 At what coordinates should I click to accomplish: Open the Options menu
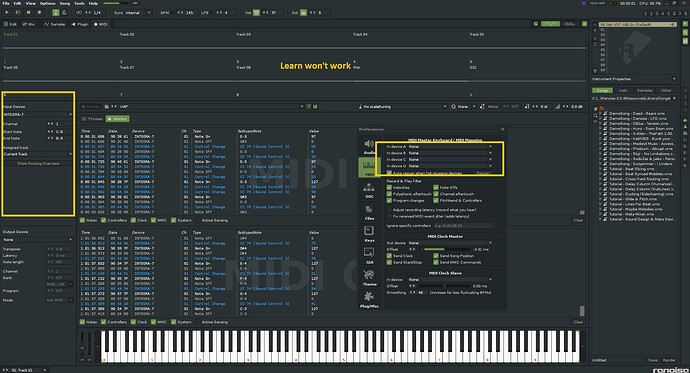pos(48,3)
